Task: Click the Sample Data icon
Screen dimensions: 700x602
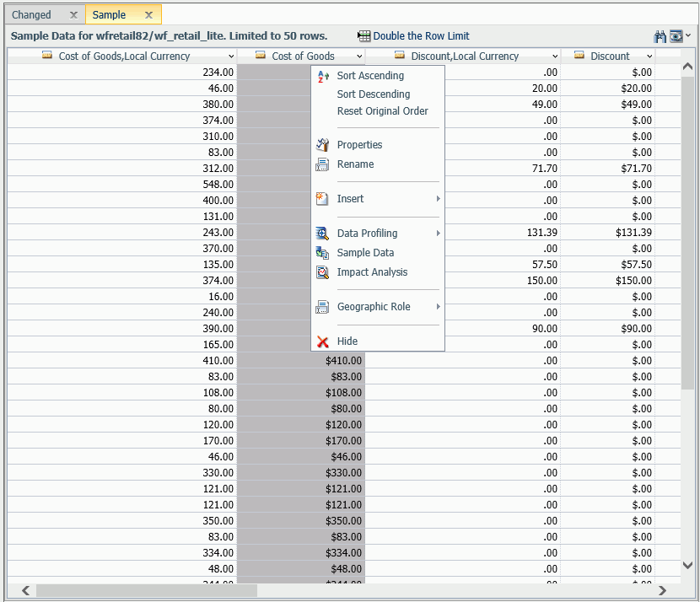Action: [x=322, y=253]
